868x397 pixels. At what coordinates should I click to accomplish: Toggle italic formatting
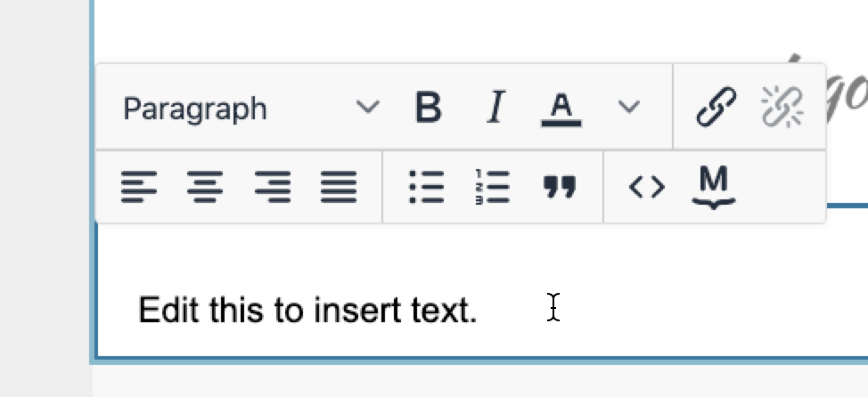pos(495,109)
